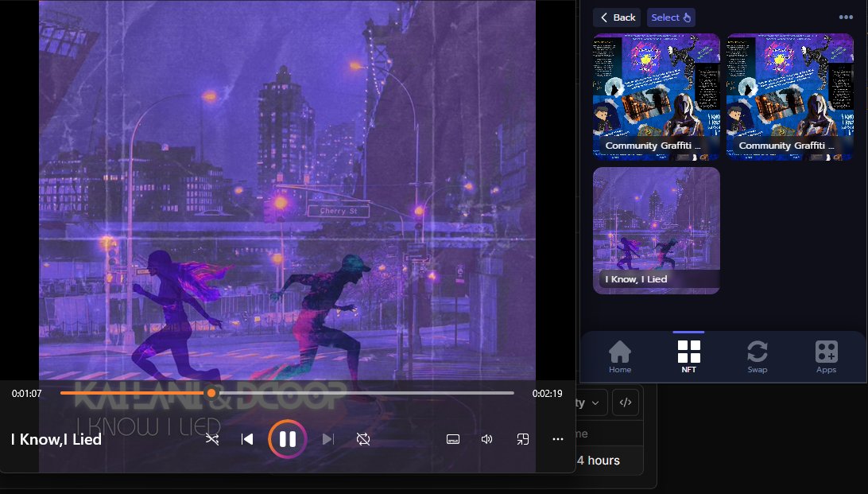Open second Community Graffiti NFT thumbnail
This screenshot has height=494, width=868.
[790, 97]
